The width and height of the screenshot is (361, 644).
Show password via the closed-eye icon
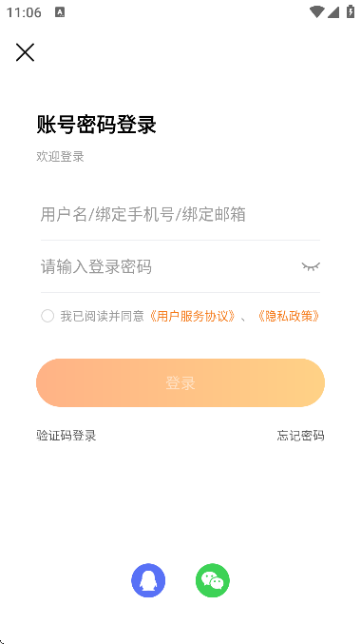pos(311,266)
